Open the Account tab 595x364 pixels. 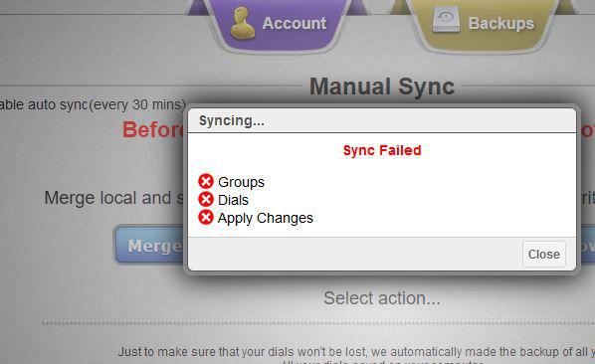pyautogui.click(x=279, y=24)
